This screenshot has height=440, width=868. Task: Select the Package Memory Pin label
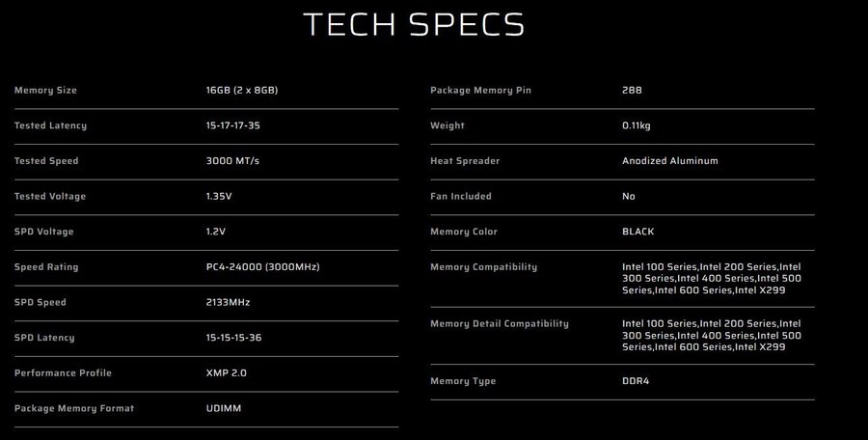pyautogui.click(x=480, y=91)
